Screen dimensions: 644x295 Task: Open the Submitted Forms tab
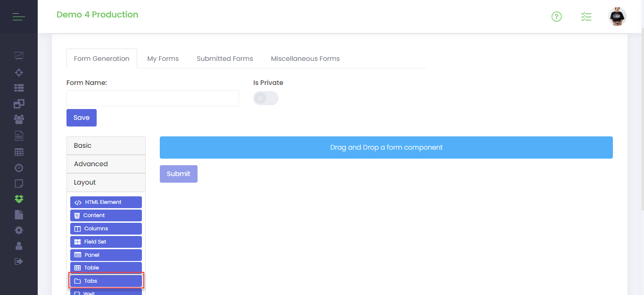225,59
